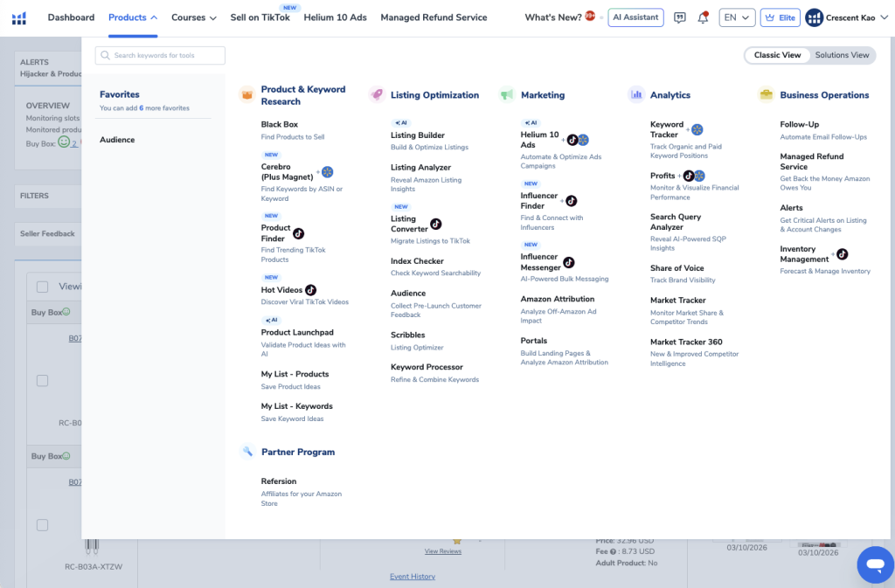This screenshot has width=895, height=588.
Task: Open the Event History link
Action: (x=413, y=577)
